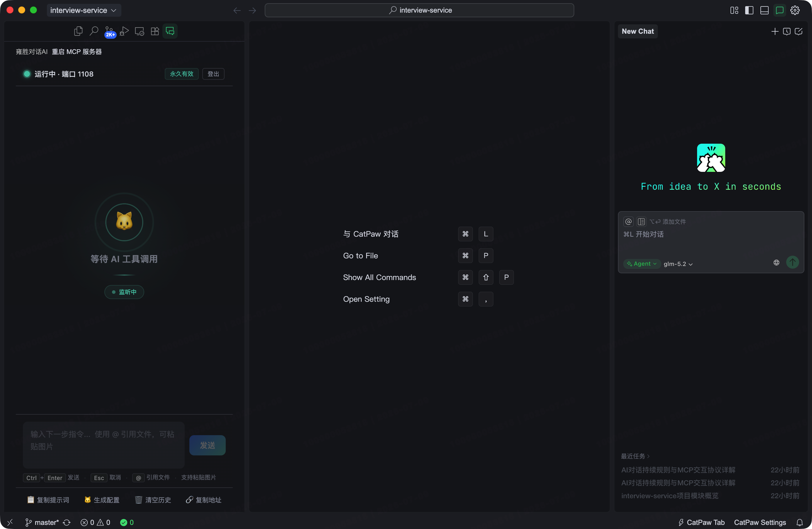Click the green send arrow button
This screenshot has width=812, height=529.
click(793, 262)
